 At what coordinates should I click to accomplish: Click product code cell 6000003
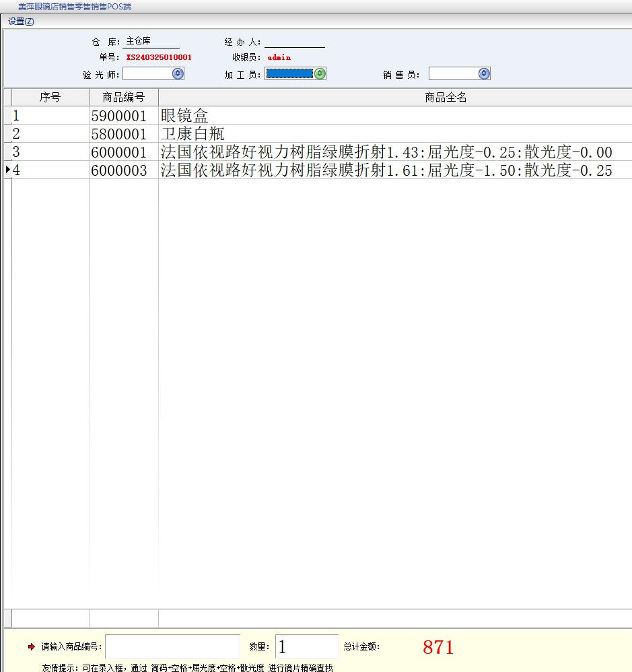click(119, 170)
